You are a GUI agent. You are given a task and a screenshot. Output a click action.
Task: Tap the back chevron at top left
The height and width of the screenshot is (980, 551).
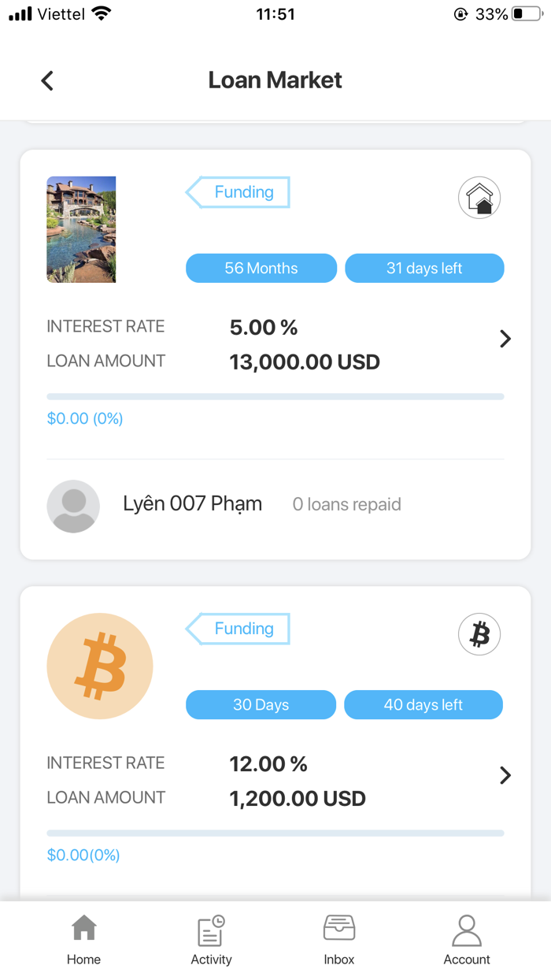pyautogui.click(x=46, y=80)
